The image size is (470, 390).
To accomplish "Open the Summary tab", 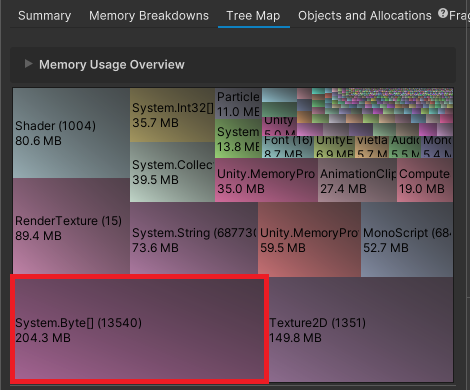I will (44, 16).
